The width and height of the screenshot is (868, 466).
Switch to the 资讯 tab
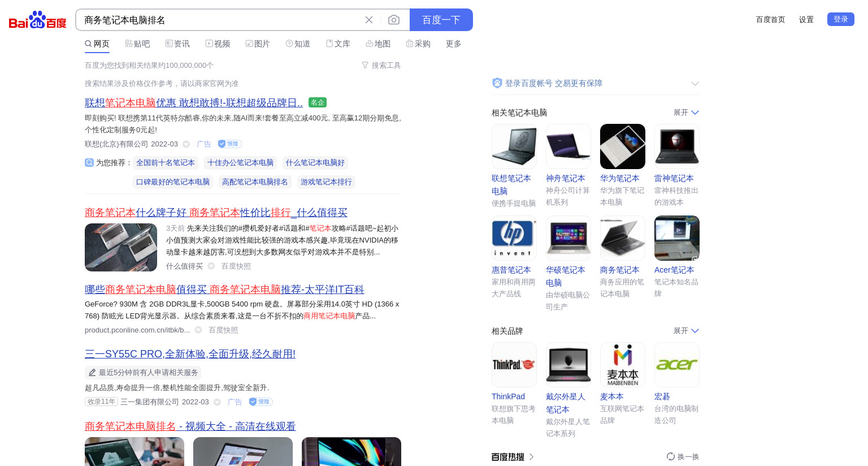(177, 44)
